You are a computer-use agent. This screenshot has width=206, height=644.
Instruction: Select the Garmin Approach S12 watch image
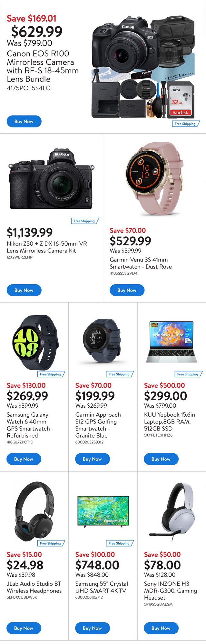pos(102,342)
